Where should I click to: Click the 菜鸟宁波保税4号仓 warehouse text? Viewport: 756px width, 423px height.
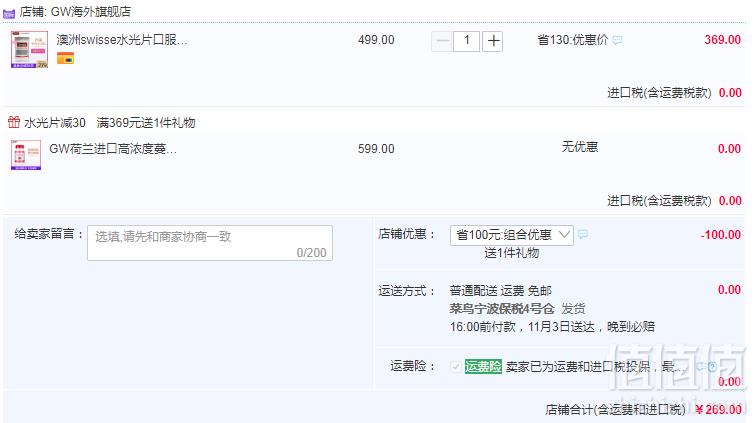502,309
